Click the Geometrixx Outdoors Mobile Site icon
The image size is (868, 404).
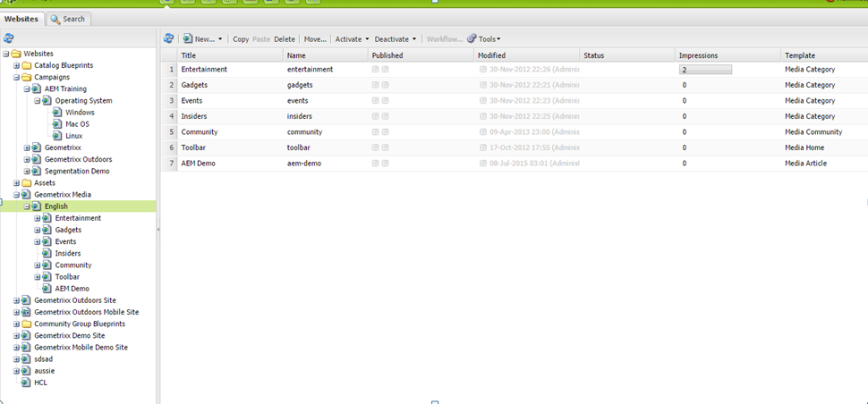pyautogui.click(x=26, y=312)
